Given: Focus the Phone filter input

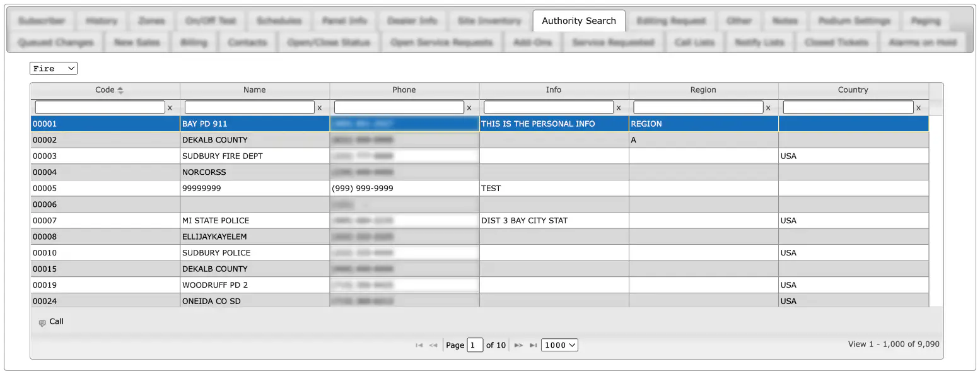Looking at the screenshot, I should [x=399, y=107].
